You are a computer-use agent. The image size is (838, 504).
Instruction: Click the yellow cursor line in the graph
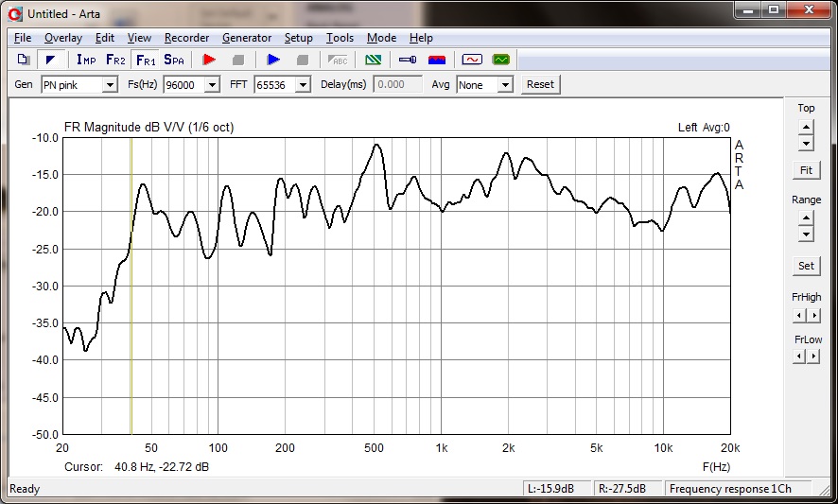click(131, 286)
